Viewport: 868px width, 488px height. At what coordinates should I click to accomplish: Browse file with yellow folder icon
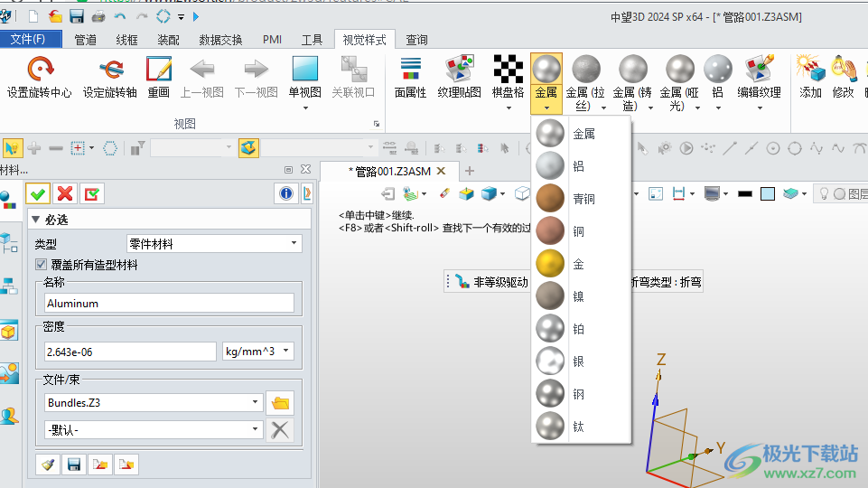tap(280, 403)
